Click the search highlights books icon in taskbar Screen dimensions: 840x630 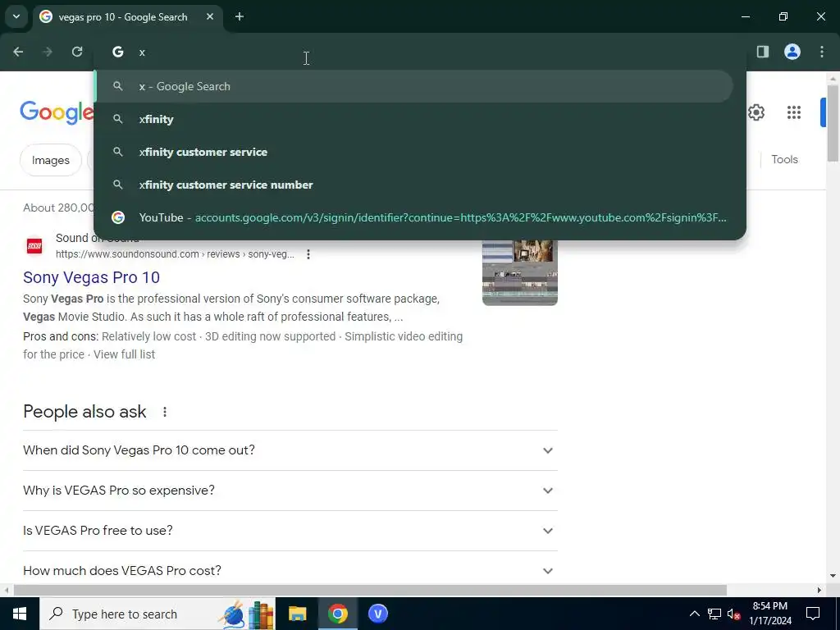(x=246, y=614)
